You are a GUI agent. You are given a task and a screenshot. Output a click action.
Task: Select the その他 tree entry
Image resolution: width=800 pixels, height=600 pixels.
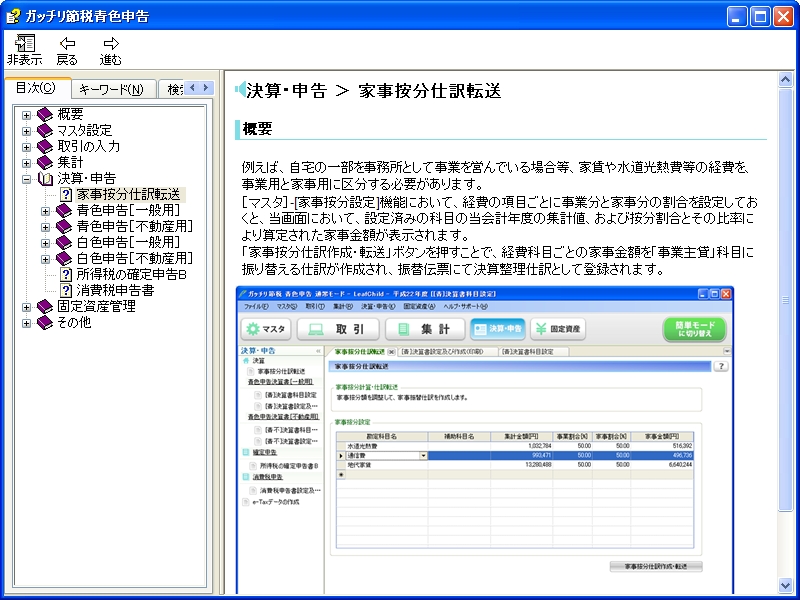pos(74,322)
